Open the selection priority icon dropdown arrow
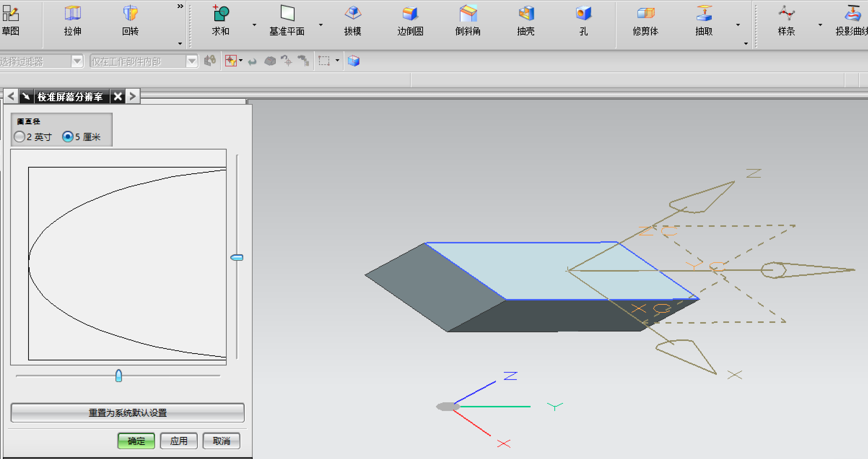The height and width of the screenshot is (459, 868). coord(241,60)
